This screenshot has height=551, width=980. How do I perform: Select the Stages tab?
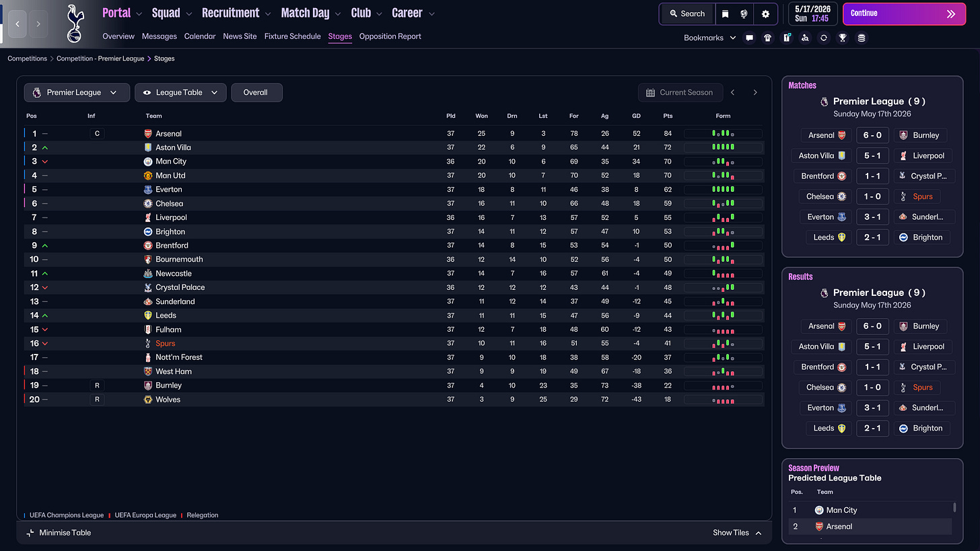coord(340,36)
